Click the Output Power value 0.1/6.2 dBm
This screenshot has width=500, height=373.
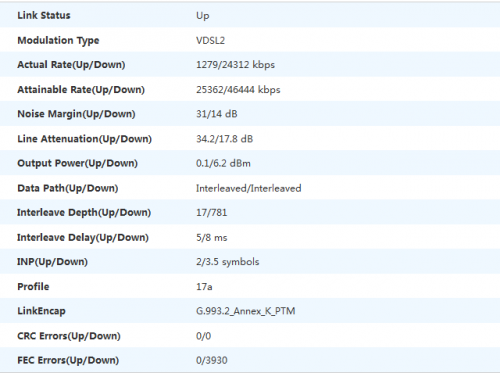[x=223, y=163]
